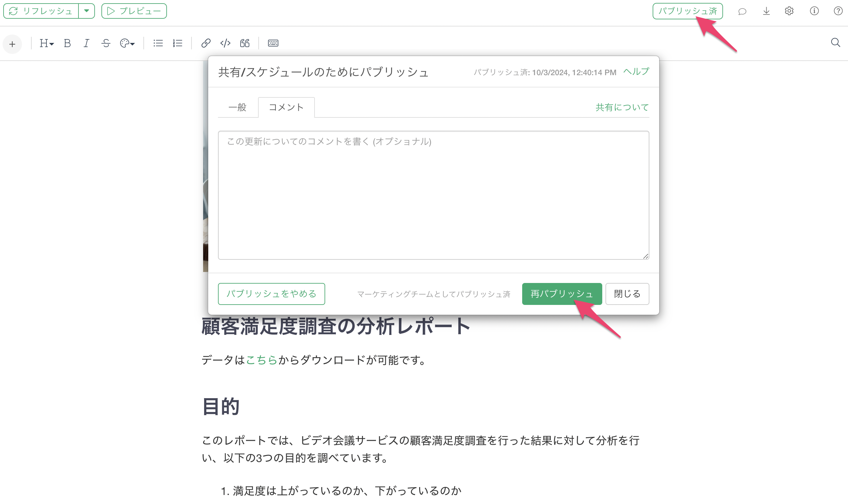Click the 再パブリッシュ button
Viewport: 848px width, 504px height.
point(562,294)
